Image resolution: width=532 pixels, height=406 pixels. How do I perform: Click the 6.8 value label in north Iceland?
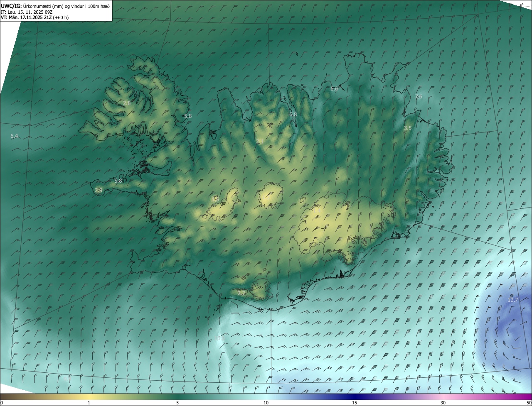(293, 114)
